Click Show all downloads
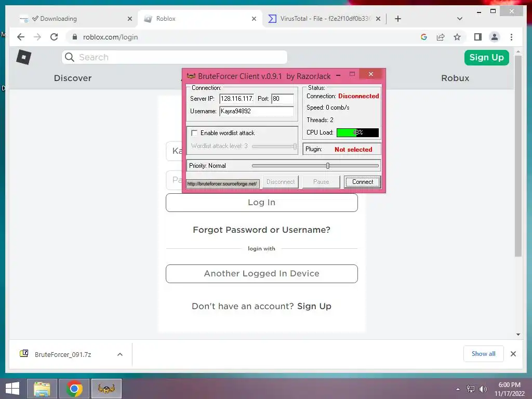This screenshot has width=532, height=399. pyautogui.click(x=483, y=354)
